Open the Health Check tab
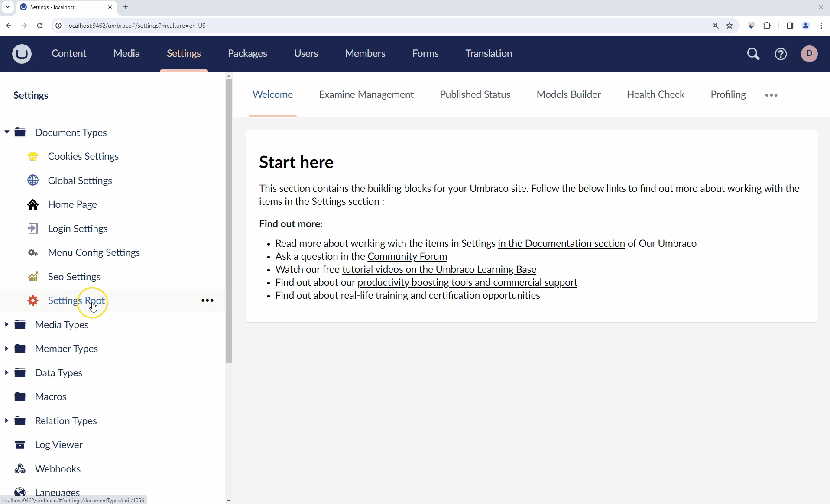The image size is (830, 504). pyautogui.click(x=655, y=94)
